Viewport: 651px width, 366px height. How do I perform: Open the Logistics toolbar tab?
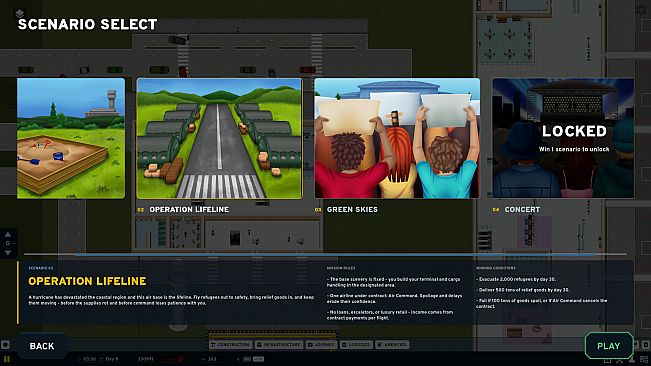(356, 344)
